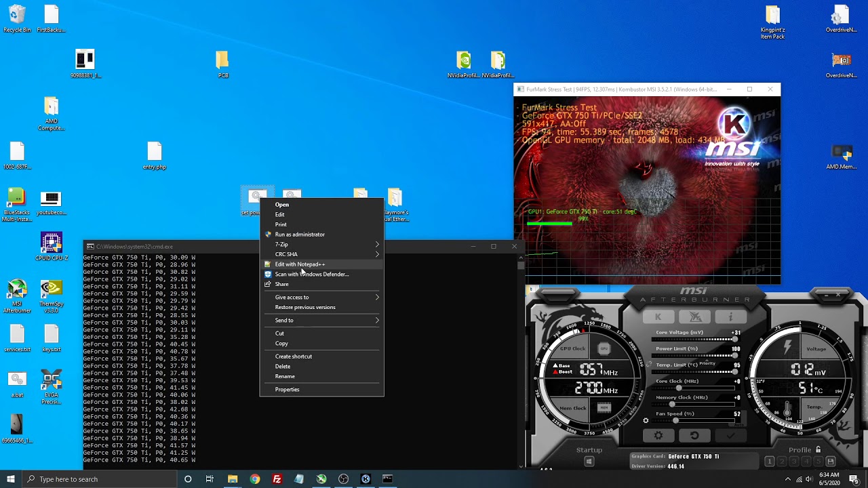Select MSI Afterburner desktop shortcut

(x=17, y=296)
